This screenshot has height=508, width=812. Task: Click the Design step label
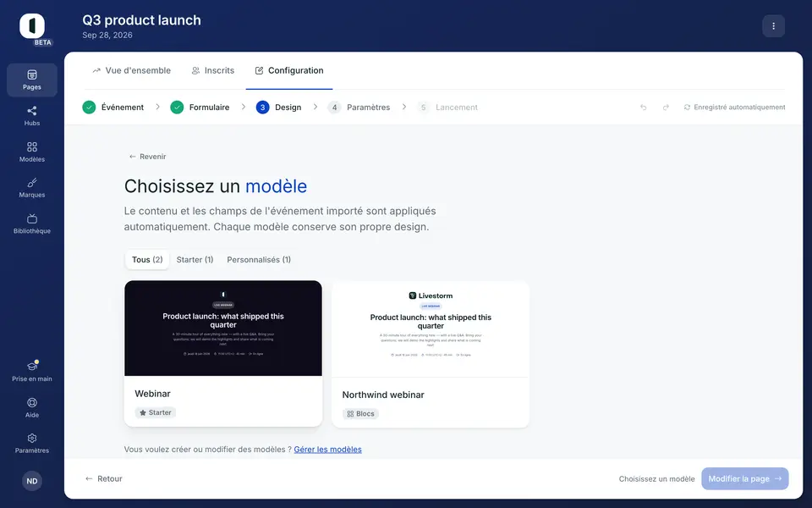tap(288, 108)
